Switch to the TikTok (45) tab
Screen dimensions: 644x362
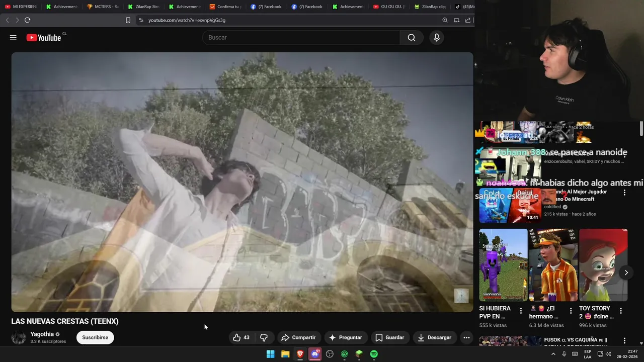[x=464, y=7]
